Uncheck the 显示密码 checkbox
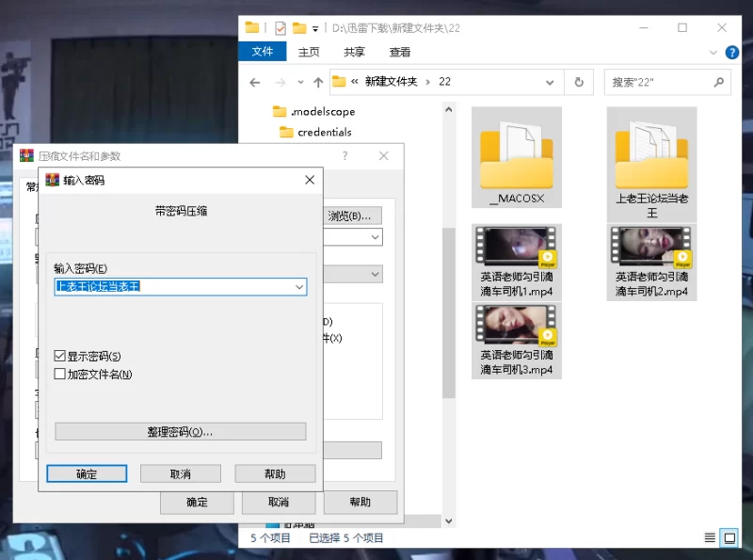This screenshot has height=560, width=753. (60, 357)
